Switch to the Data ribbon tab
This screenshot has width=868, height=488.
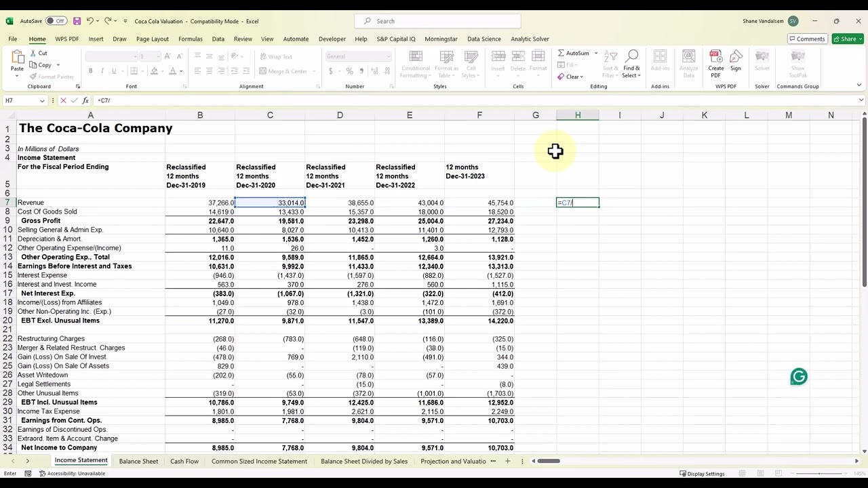pyautogui.click(x=218, y=39)
